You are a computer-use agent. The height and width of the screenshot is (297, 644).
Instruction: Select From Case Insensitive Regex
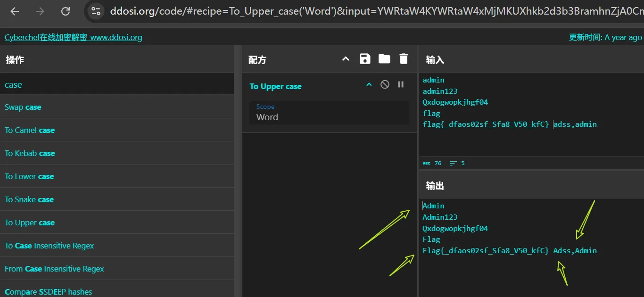54,269
